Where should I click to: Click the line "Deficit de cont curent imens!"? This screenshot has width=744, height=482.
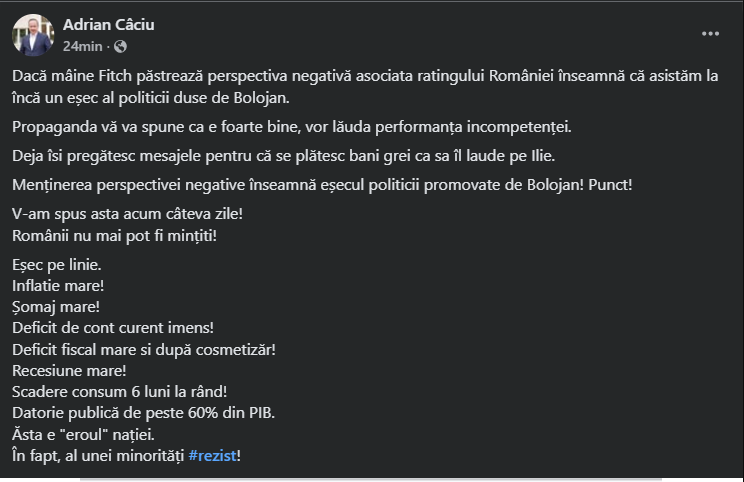[x=112, y=327]
